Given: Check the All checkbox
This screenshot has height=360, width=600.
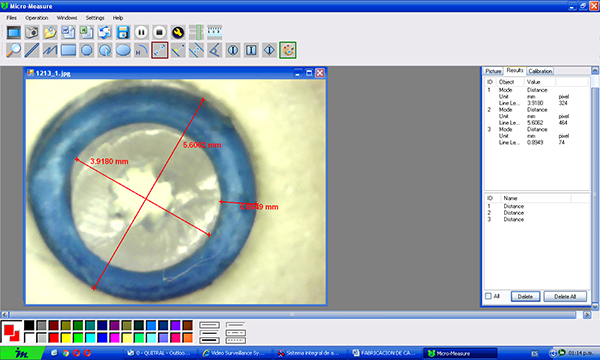Looking at the screenshot, I should pos(488,296).
